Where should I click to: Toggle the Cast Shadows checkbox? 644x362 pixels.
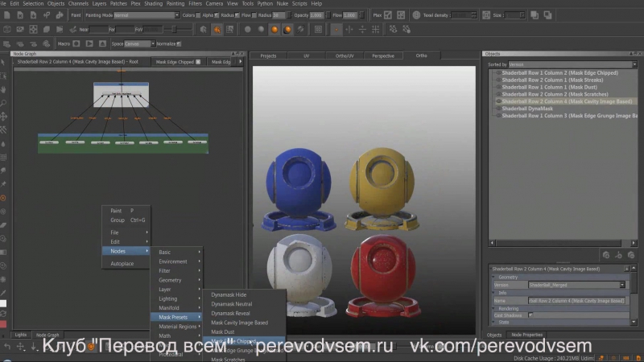(530, 315)
